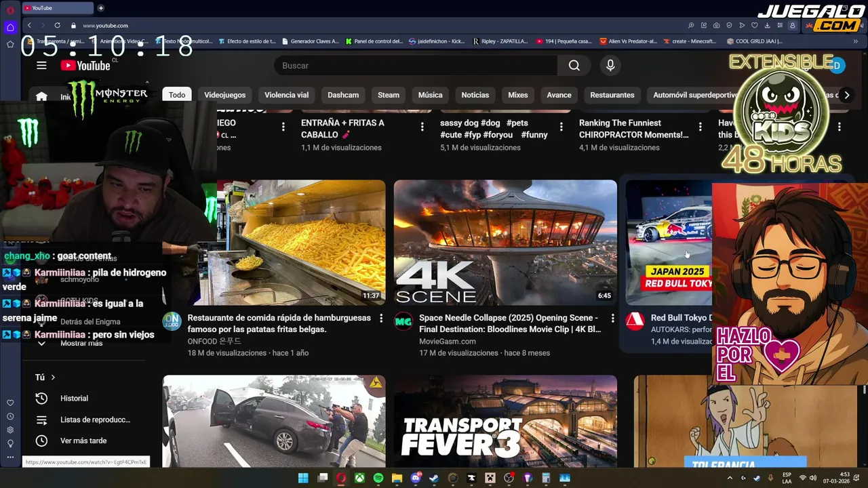Screen dimensions: 868x488
Task: Open the ONFOOD channel name link
Action: [x=214, y=342]
